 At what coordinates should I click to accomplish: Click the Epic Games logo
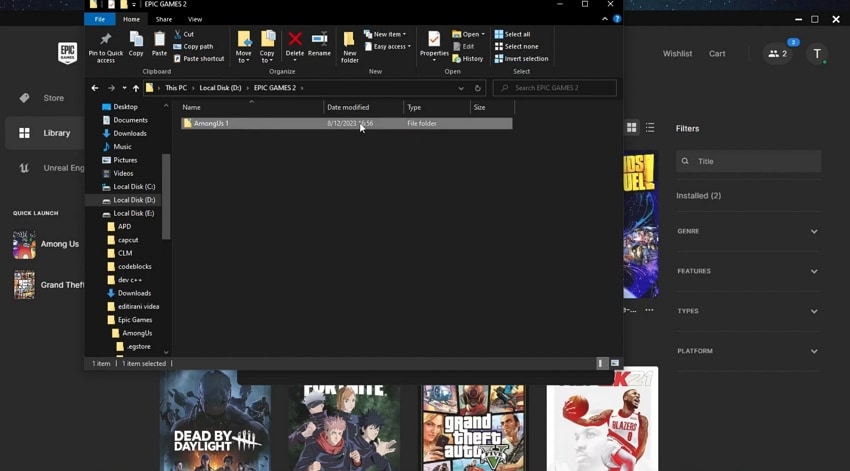click(68, 54)
